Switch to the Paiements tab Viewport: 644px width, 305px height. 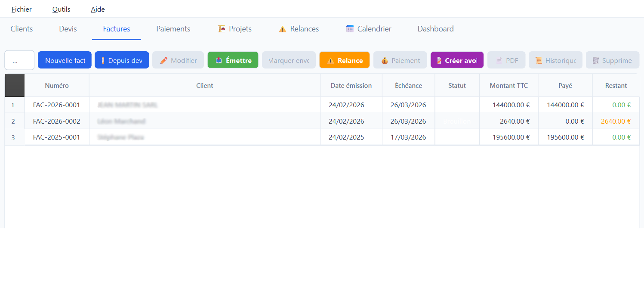click(x=173, y=29)
